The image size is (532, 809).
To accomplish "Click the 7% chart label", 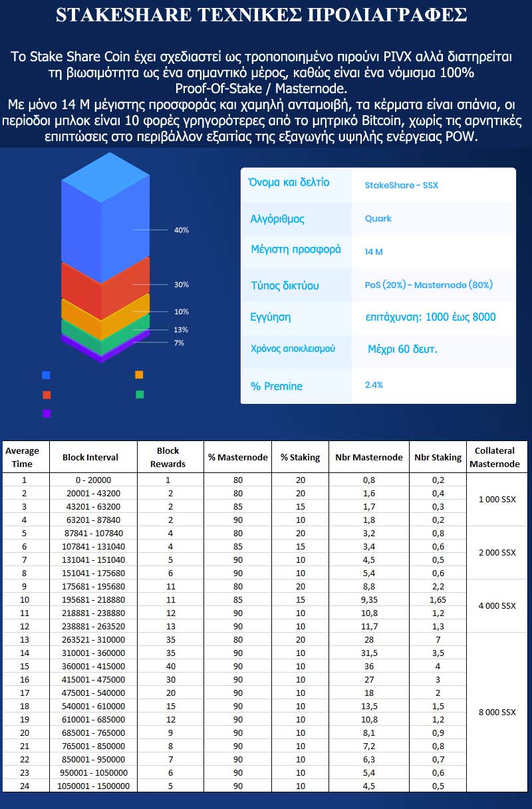I will [179, 343].
